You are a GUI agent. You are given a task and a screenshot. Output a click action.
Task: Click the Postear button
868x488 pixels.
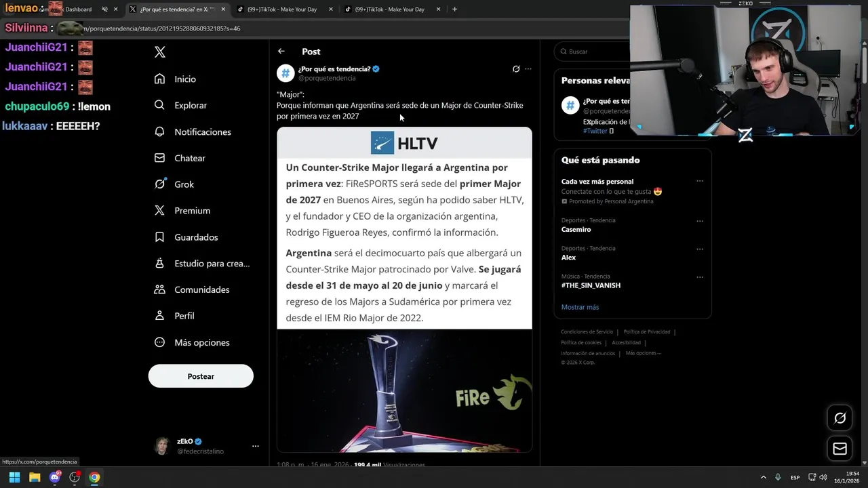(x=201, y=376)
